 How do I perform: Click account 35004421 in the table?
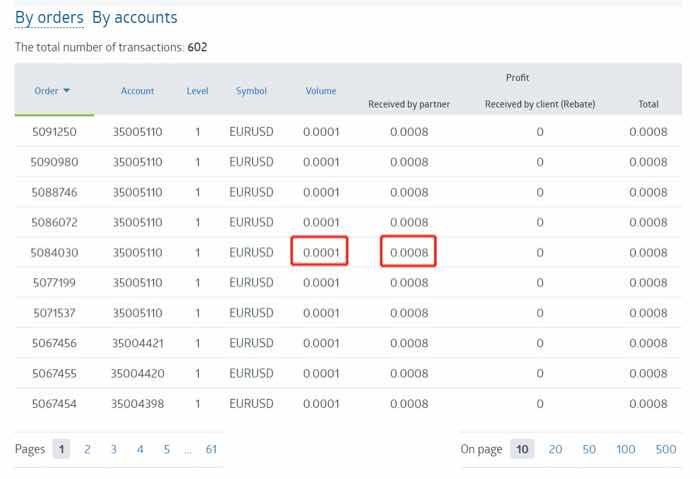point(138,343)
